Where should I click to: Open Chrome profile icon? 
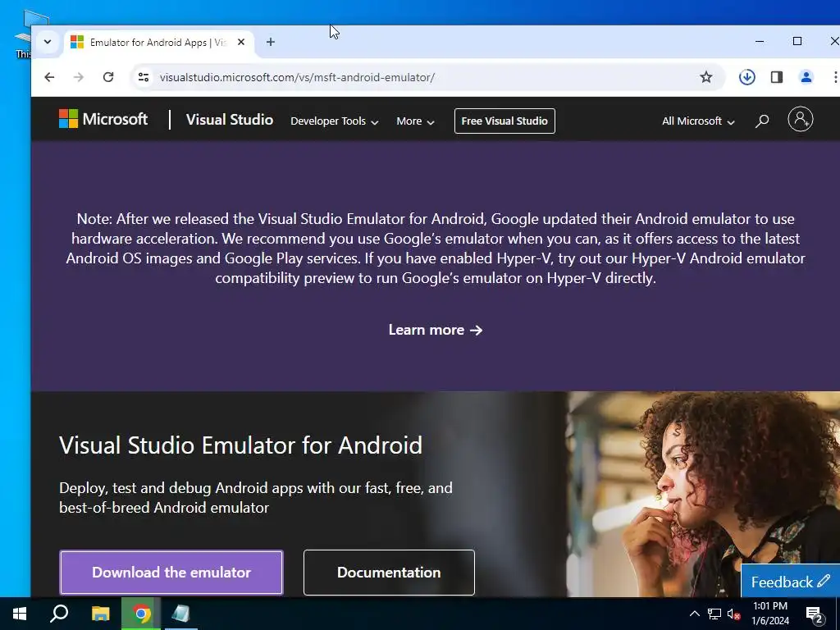tap(806, 77)
